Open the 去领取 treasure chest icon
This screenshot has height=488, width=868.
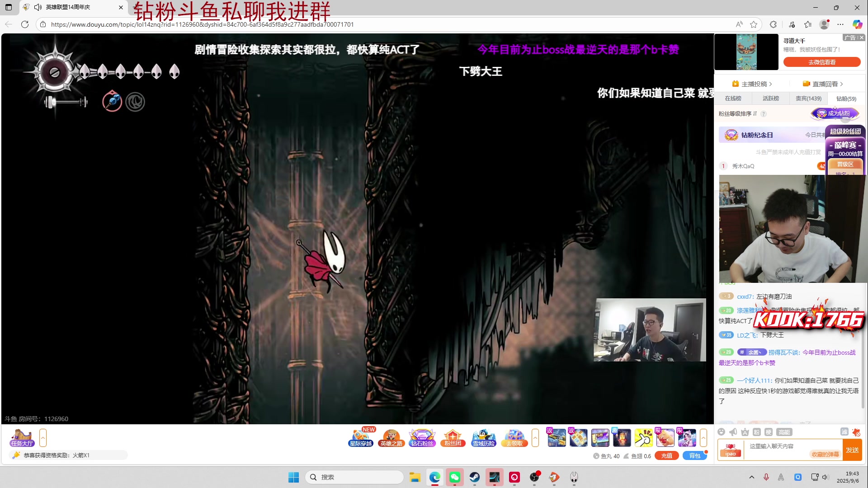(514, 437)
